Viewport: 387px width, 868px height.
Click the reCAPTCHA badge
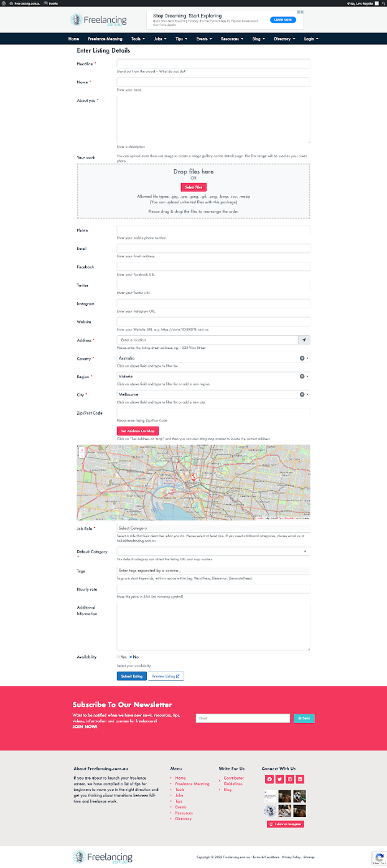point(379,858)
